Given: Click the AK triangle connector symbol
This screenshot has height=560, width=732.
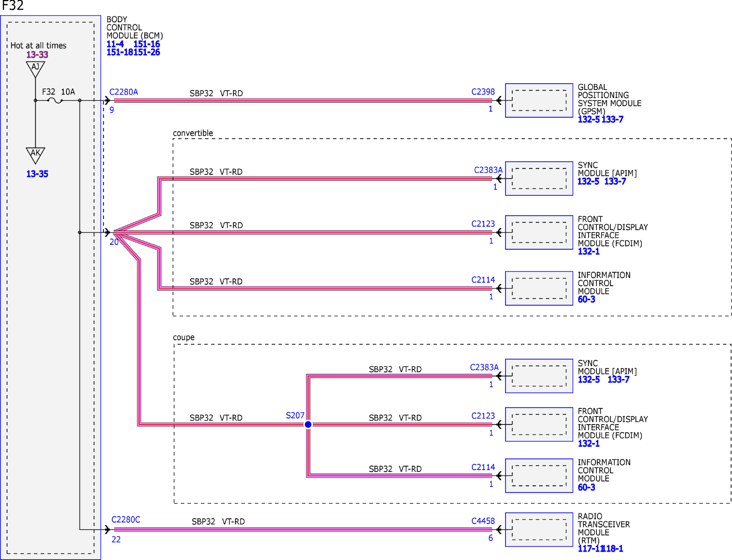Looking at the screenshot, I should (35, 155).
